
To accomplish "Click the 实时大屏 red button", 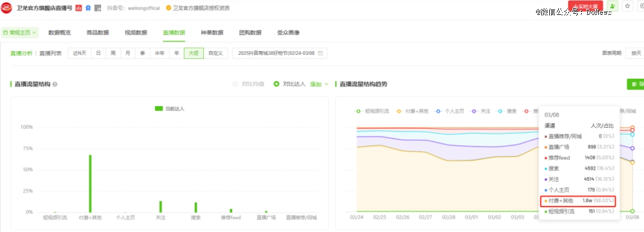I will click(x=586, y=6).
